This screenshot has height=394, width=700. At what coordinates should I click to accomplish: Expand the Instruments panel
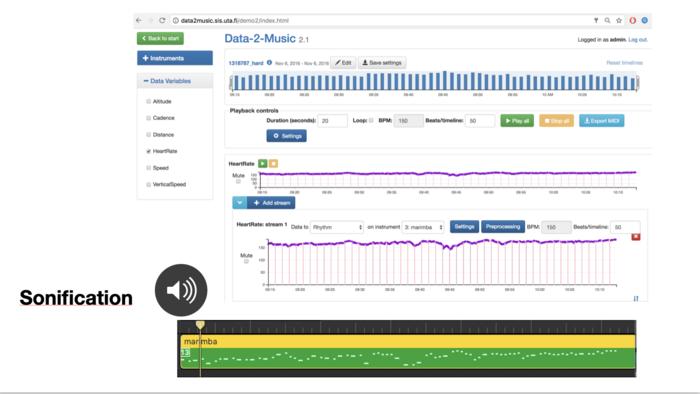pos(175,58)
